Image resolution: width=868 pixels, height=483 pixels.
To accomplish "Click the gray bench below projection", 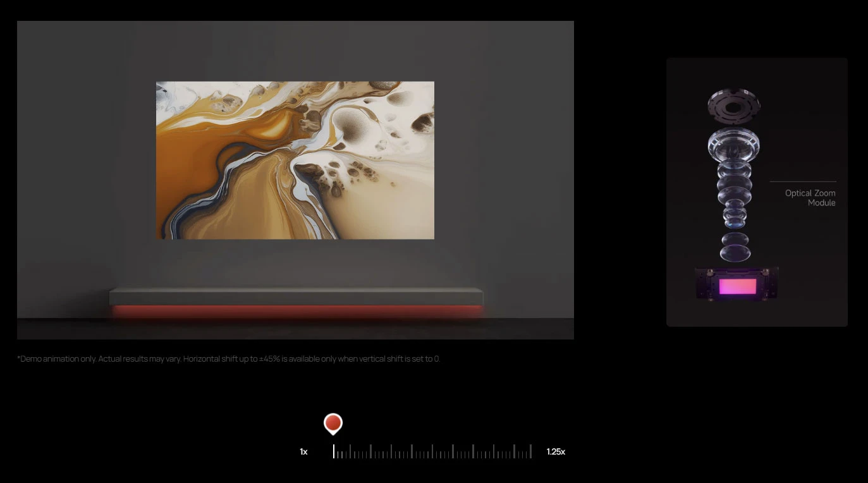I will 296,296.
